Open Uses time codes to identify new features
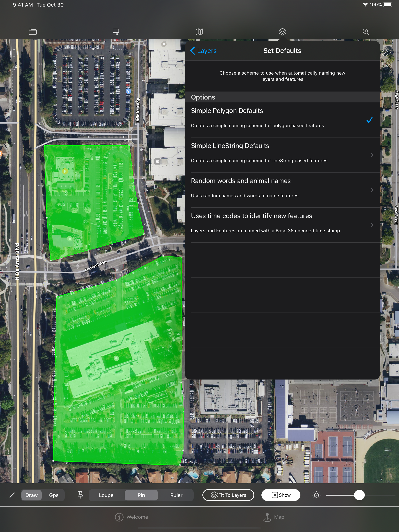 pos(282,225)
